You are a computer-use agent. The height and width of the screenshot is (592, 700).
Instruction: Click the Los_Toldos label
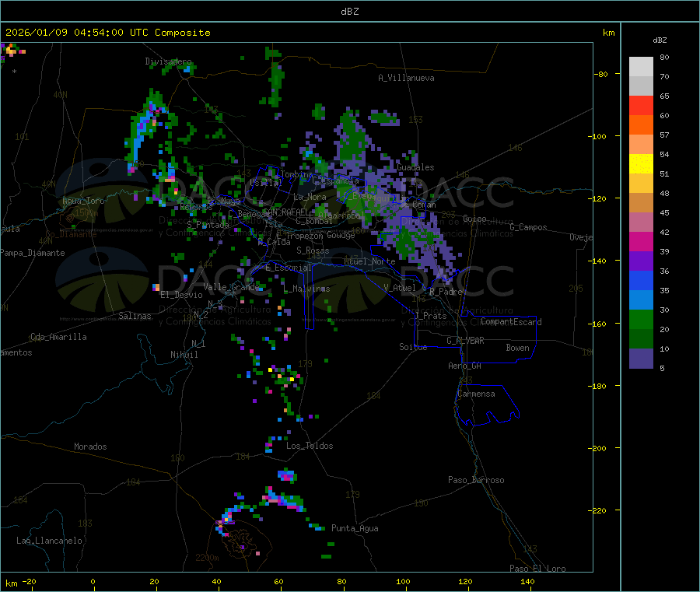[x=310, y=446]
